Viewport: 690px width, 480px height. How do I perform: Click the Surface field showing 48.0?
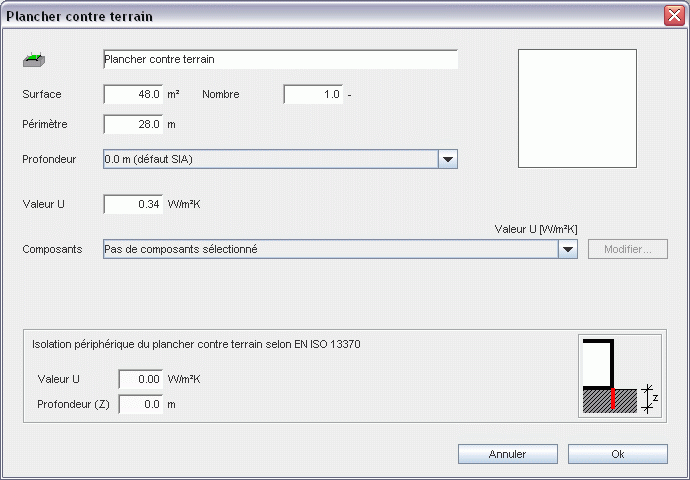(x=133, y=94)
